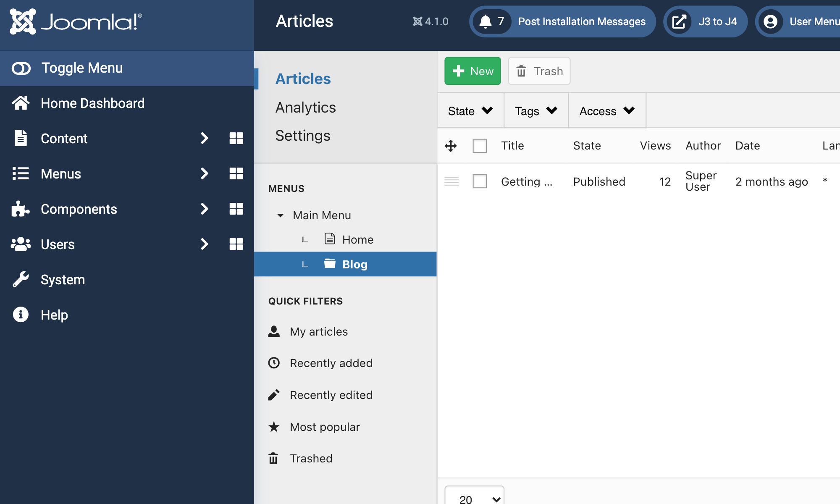Open the Users dashboard grid icon

[x=236, y=244]
